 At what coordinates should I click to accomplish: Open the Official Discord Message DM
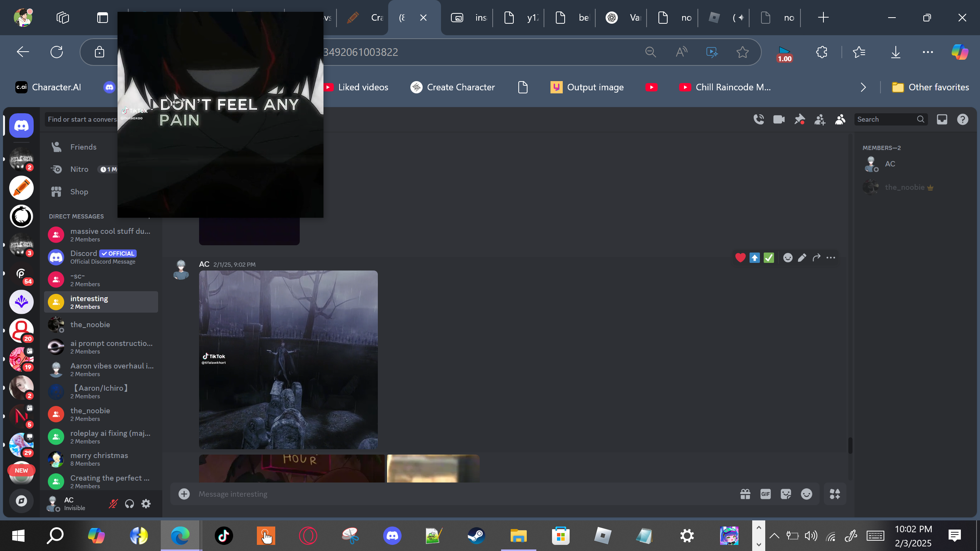click(101, 257)
